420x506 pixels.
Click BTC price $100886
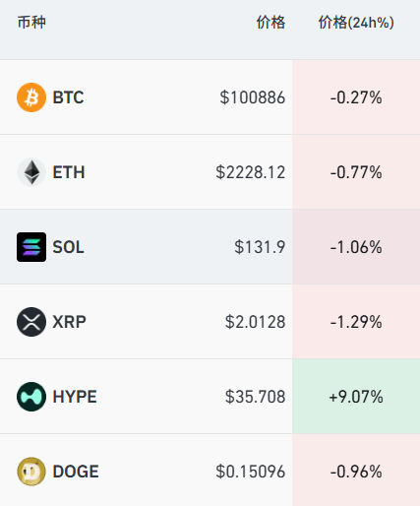(253, 97)
